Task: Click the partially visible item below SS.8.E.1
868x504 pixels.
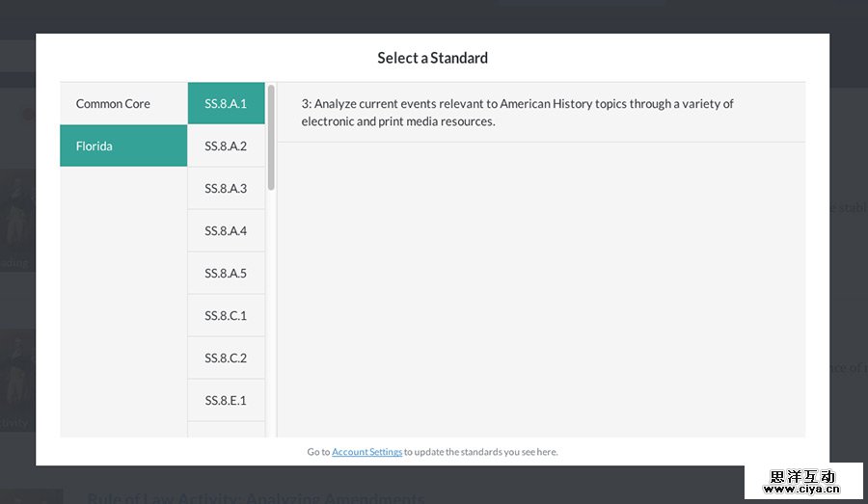Action: click(x=226, y=430)
